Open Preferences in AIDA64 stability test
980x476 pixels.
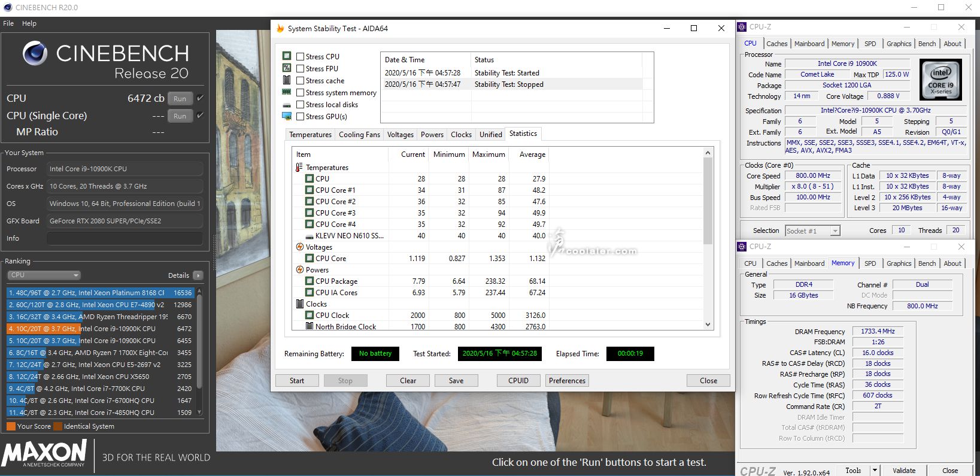[x=567, y=381]
